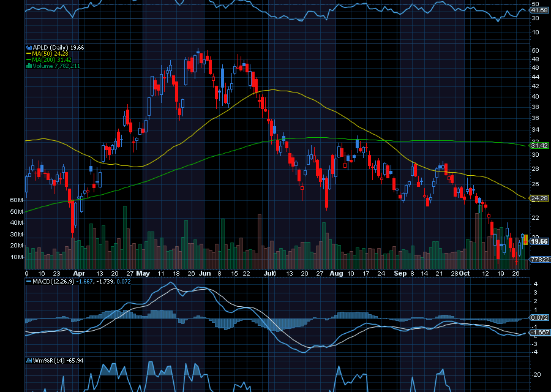Click the 50M volume axis label
Image resolution: width=551 pixels, height=392 pixels.
pos(17,212)
